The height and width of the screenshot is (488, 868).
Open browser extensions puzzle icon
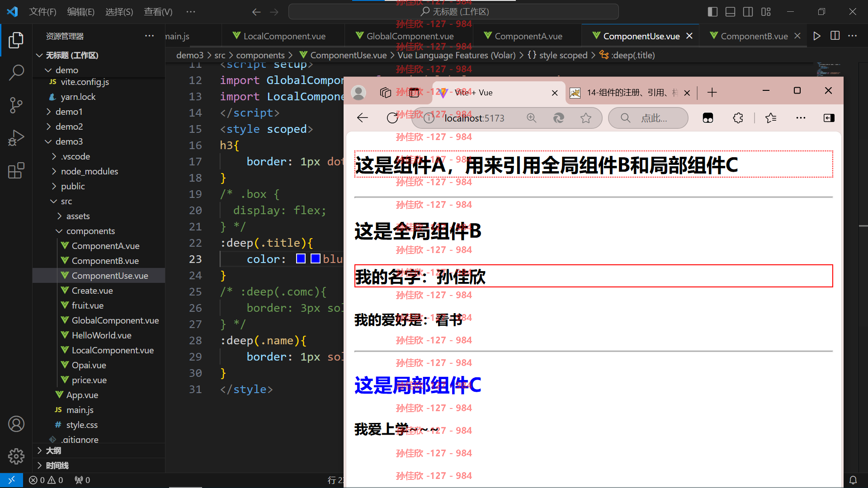pyautogui.click(x=738, y=118)
